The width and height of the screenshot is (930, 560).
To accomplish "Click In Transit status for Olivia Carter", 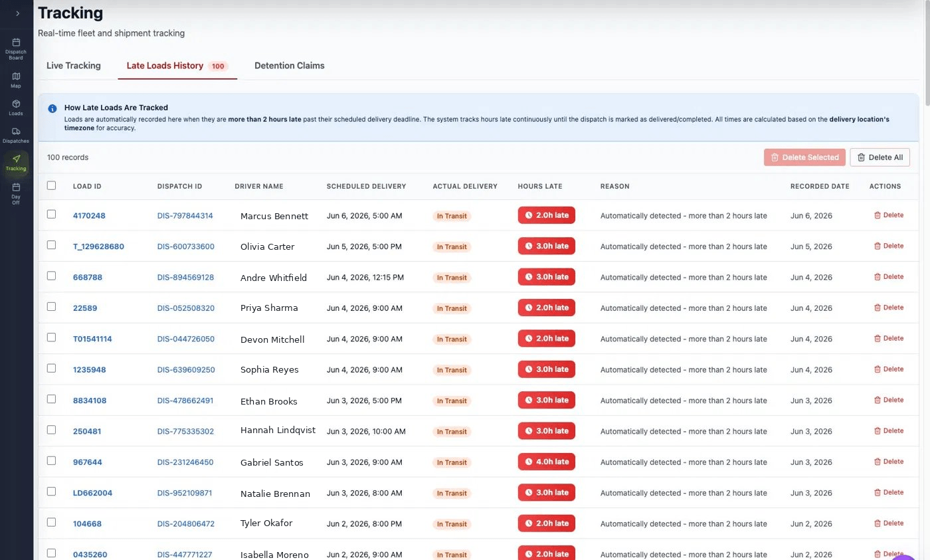I will click(x=452, y=246).
